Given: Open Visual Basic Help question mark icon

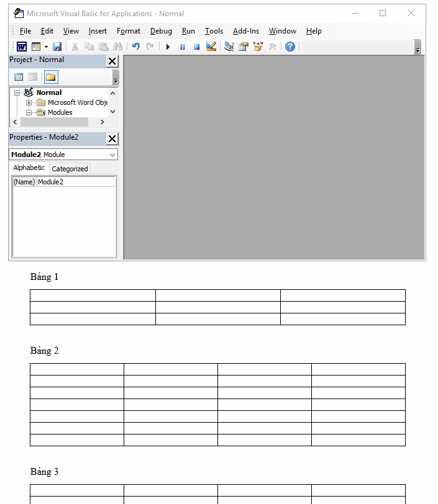Looking at the screenshot, I should click(290, 47).
